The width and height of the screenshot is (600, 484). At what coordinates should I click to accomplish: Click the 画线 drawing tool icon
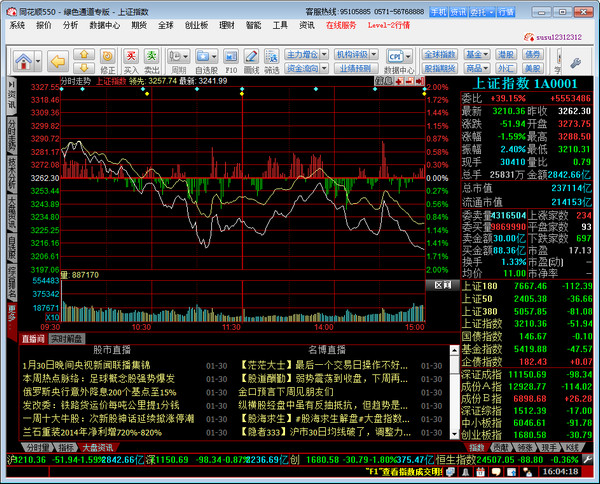pos(255,55)
